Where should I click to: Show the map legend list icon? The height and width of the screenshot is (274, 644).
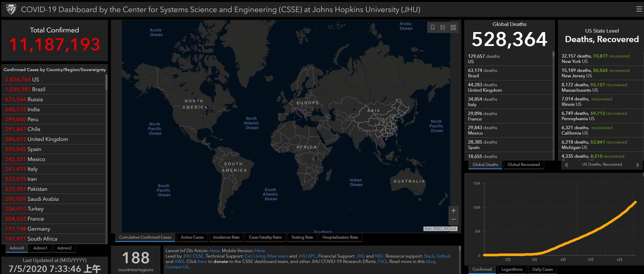tap(443, 27)
